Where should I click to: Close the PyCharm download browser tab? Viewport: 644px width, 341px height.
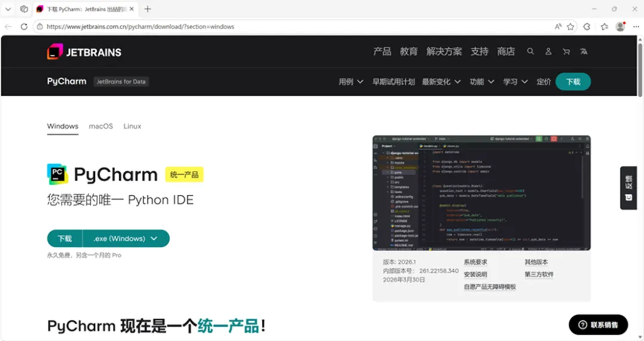[131, 8]
